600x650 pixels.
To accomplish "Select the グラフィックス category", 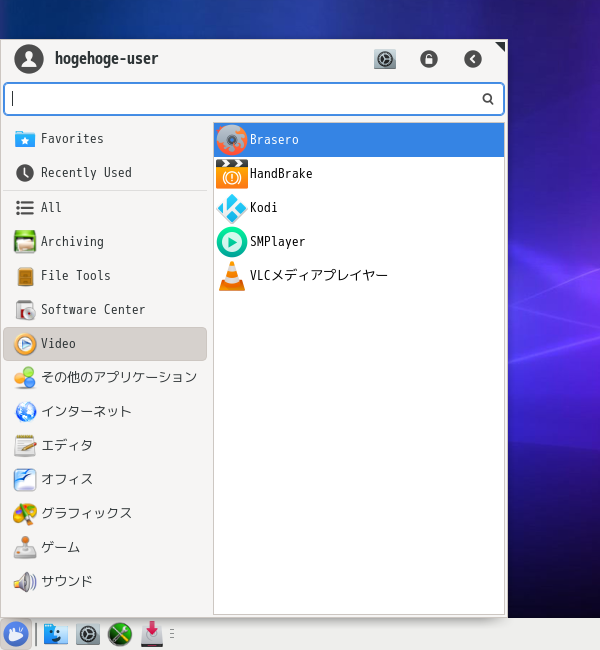I will pyautogui.click(x=105, y=514).
